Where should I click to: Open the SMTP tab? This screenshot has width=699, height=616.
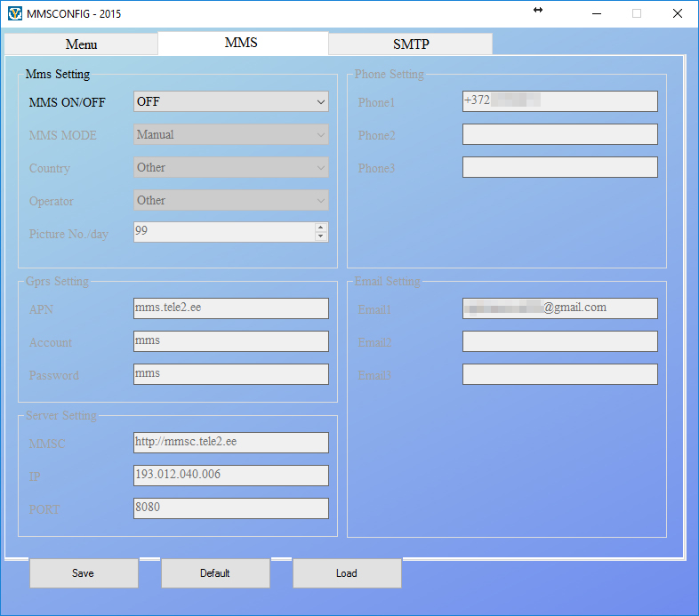point(410,44)
